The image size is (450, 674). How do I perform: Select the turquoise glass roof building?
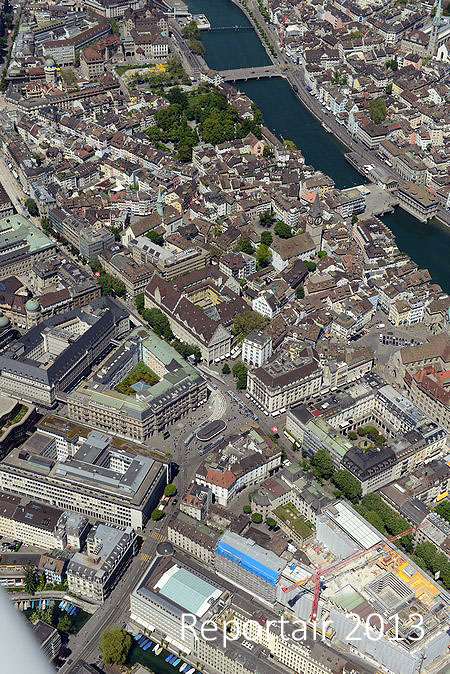(x=188, y=590)
